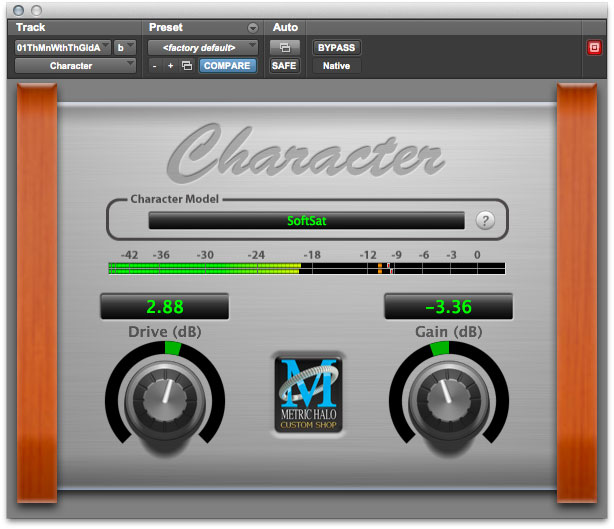The width and height of the screenshot is (614, 529).
Task: Click the Drive knob
Action: tap(165, 400)
